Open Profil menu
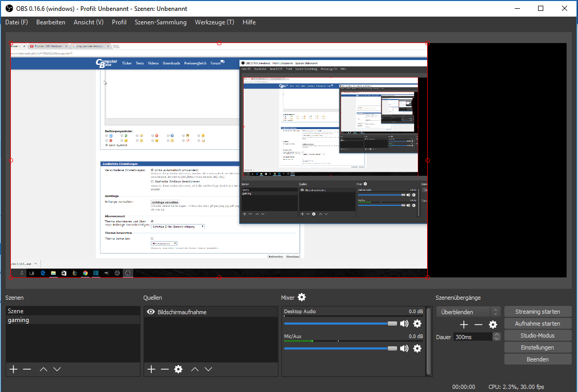578x392 pixels. pyautogui.click(x=119, y=22)
